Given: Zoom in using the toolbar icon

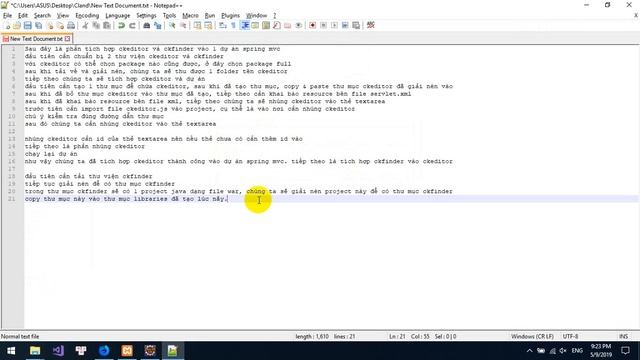Looking at the screenshot, I should point(172,26).
